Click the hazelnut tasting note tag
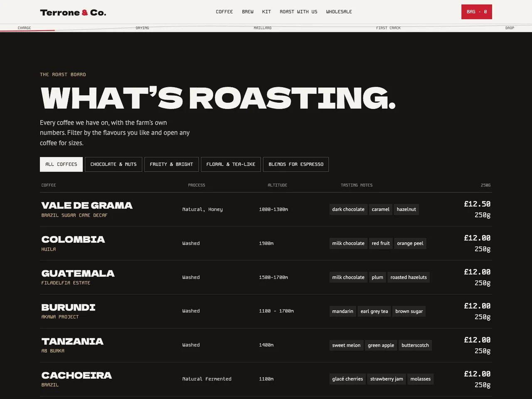 (406, 209)
